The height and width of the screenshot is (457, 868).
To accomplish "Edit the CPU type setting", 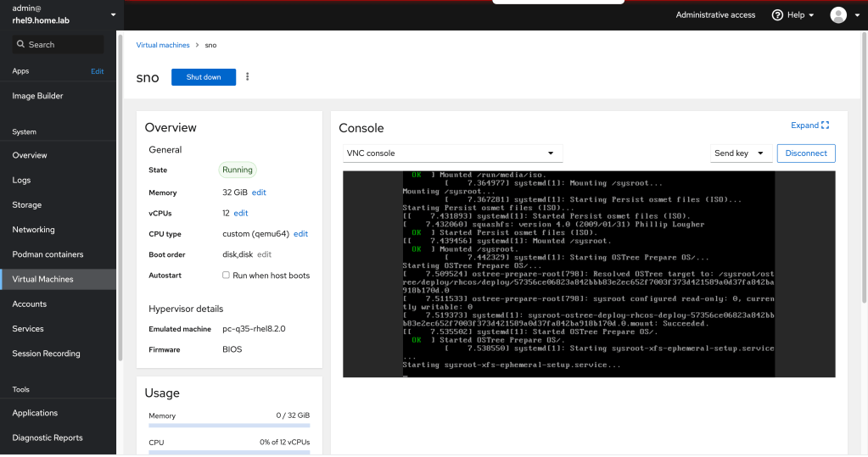I will pos(300,234).
